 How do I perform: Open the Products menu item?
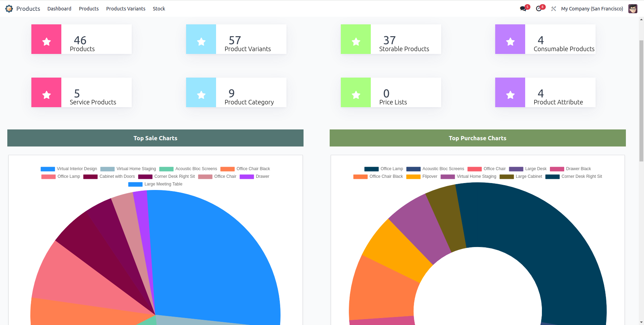89,9
